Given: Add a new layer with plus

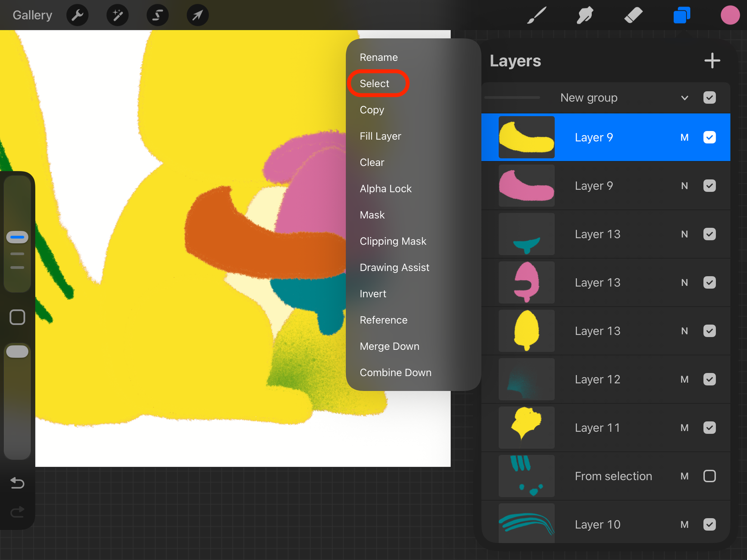Looking at the screenshot, I should point(712,60).
